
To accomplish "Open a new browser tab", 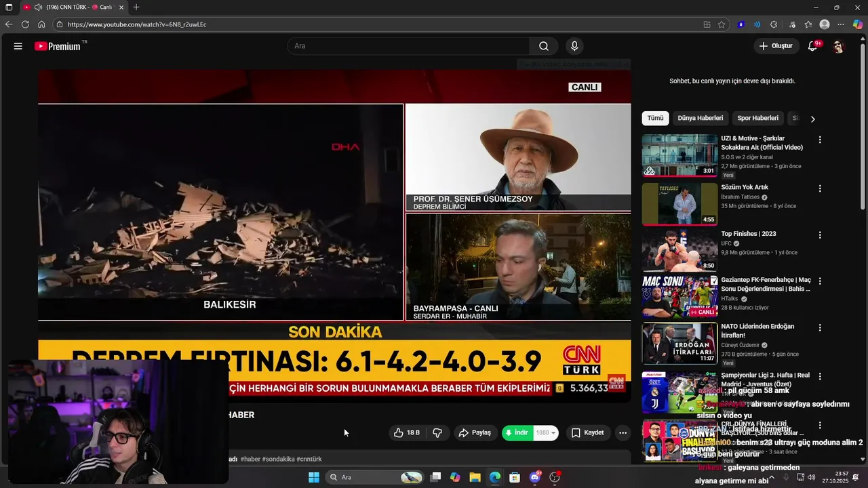I will click(136, 7).
